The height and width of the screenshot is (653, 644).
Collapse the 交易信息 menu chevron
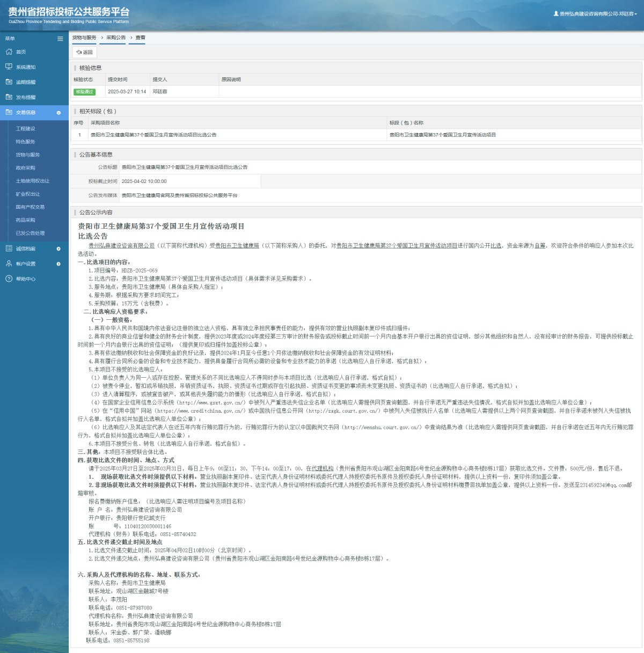tap(58, 113)
